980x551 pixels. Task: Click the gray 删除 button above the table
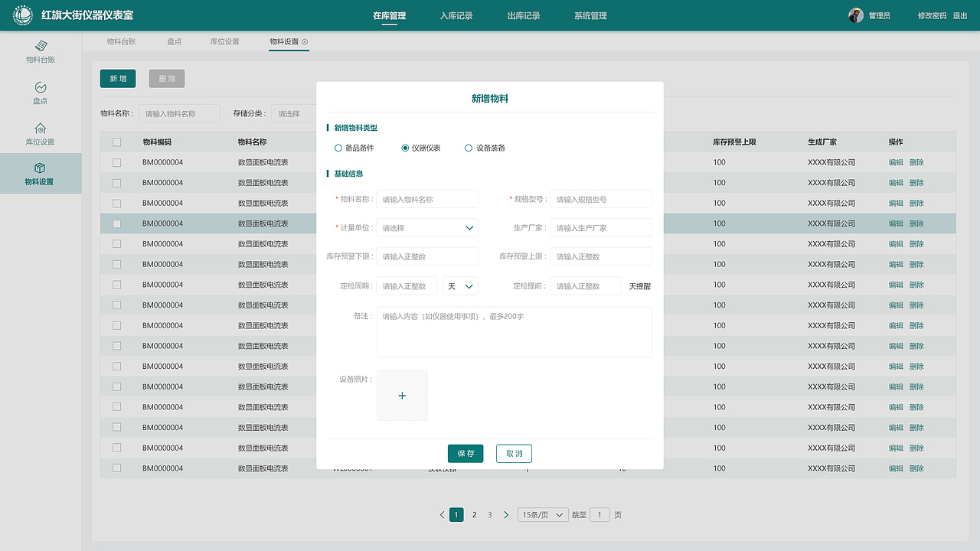[x=167, y=78]
